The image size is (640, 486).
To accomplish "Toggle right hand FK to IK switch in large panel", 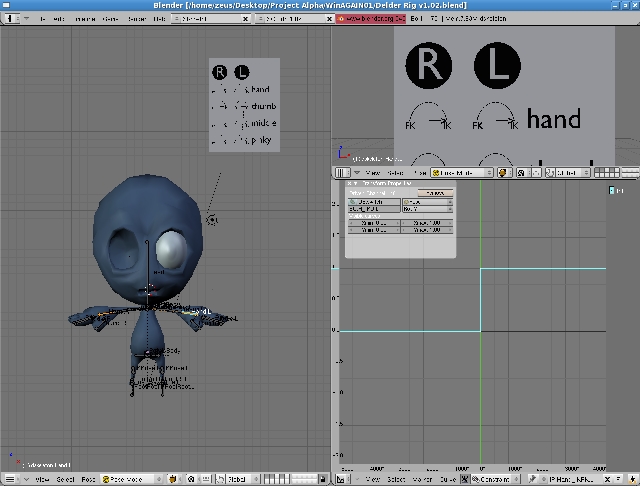I will pyautogui.click(x=428, y=116).
